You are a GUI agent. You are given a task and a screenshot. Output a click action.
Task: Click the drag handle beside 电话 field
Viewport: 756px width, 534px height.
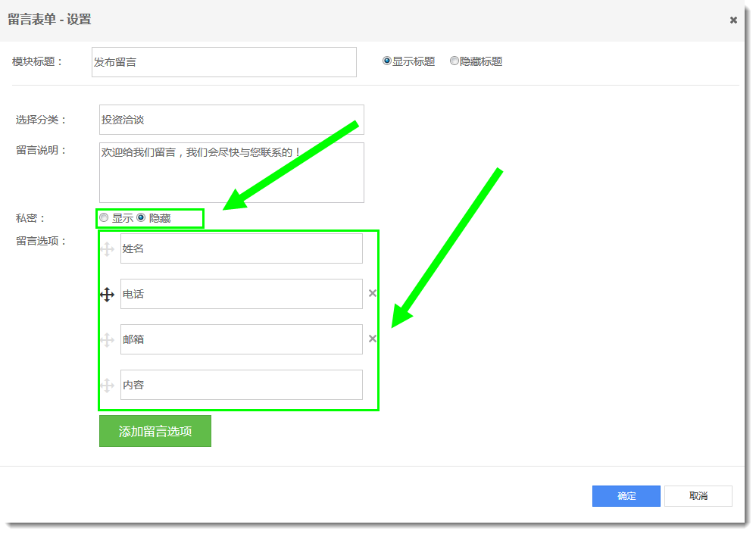107,295
